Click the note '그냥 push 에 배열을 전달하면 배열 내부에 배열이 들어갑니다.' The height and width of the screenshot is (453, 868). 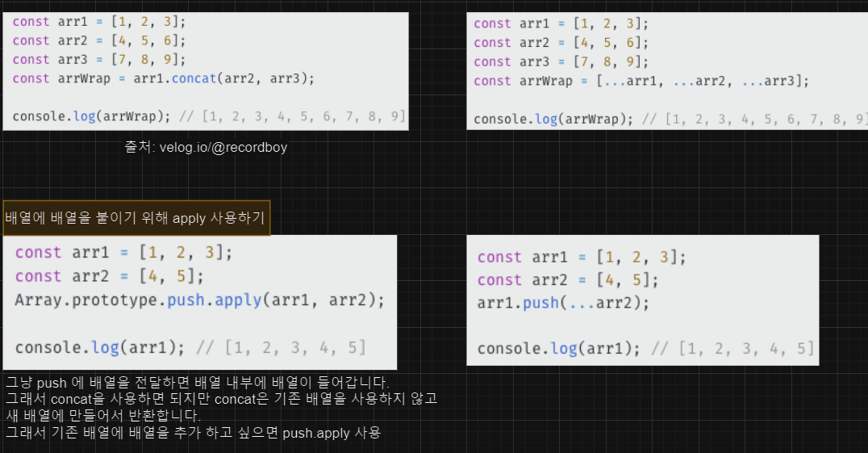coord(198,383)
